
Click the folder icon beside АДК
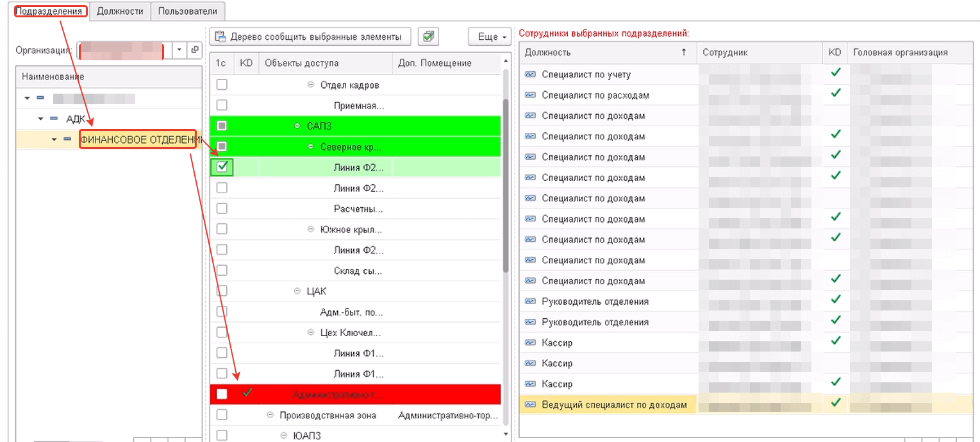click(x=54, y=119)
